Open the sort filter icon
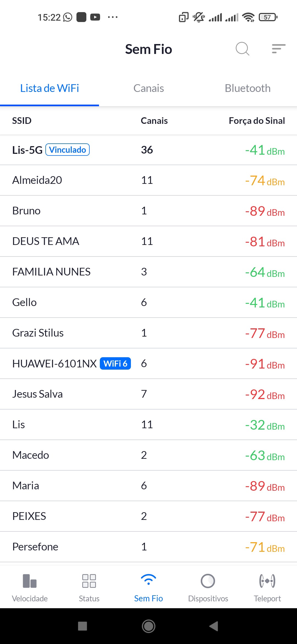The width and height of the screenshot is (297, 644). (278, 49)
